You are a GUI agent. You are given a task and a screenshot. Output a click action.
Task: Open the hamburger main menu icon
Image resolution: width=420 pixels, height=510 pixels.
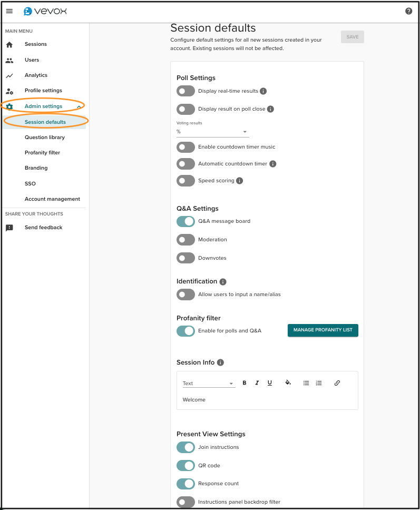pyautogui.click(x=9, y=11)
